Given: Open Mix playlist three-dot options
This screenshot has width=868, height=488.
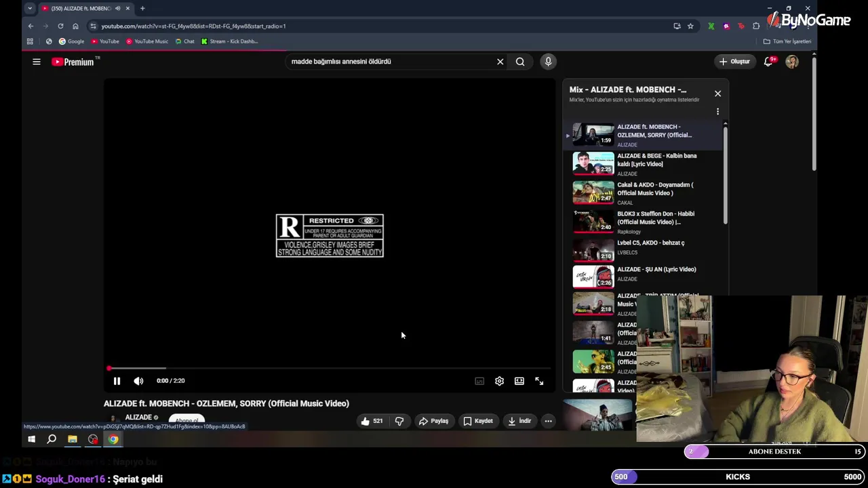Looking at the screenshot, I should (717, 112).
